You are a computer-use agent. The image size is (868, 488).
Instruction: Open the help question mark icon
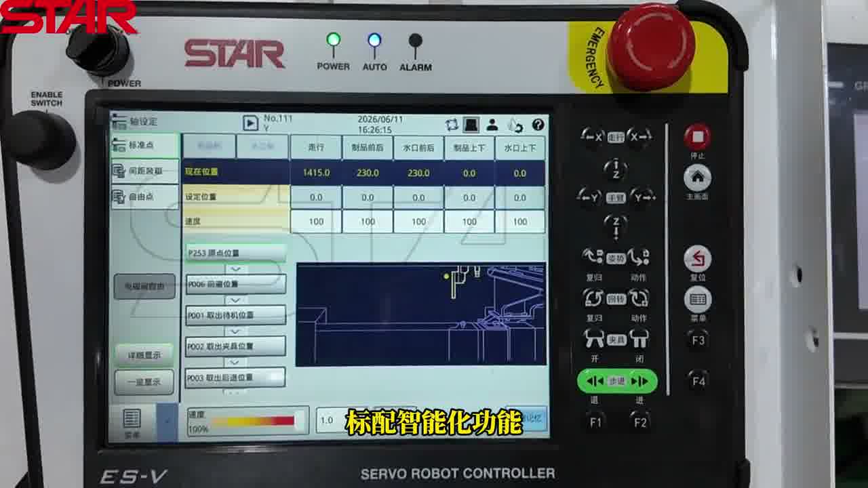[x=538, y=125]
